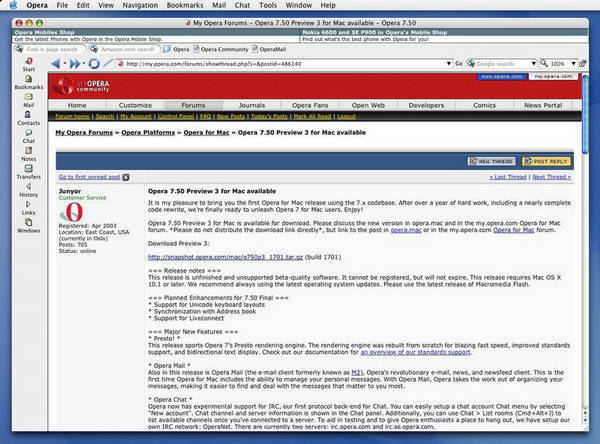Select the Customize tab
Viewport: 600px width, 444px height.
[135, 105]
